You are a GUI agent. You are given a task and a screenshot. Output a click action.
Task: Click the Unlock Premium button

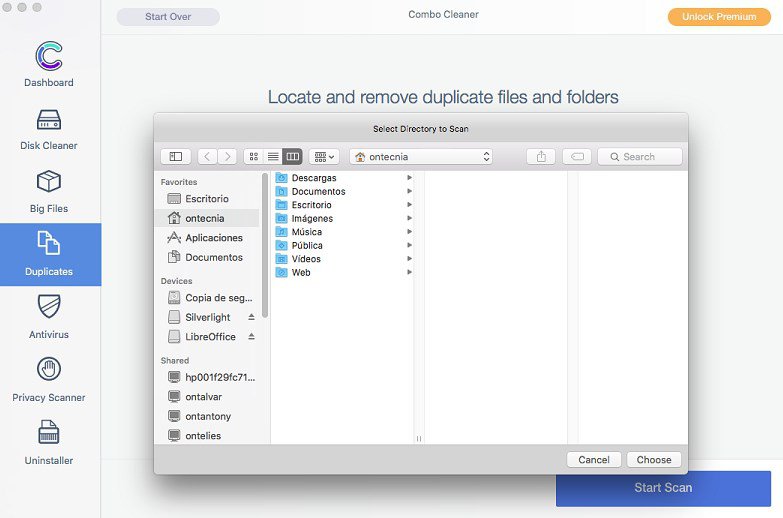click(719, 16)
